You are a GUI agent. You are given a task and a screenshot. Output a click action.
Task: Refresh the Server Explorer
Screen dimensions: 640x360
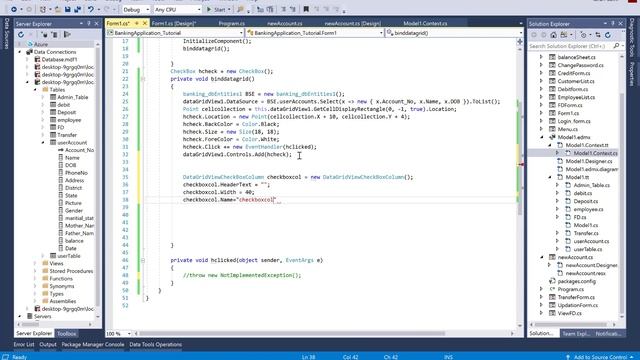[21, 35]
